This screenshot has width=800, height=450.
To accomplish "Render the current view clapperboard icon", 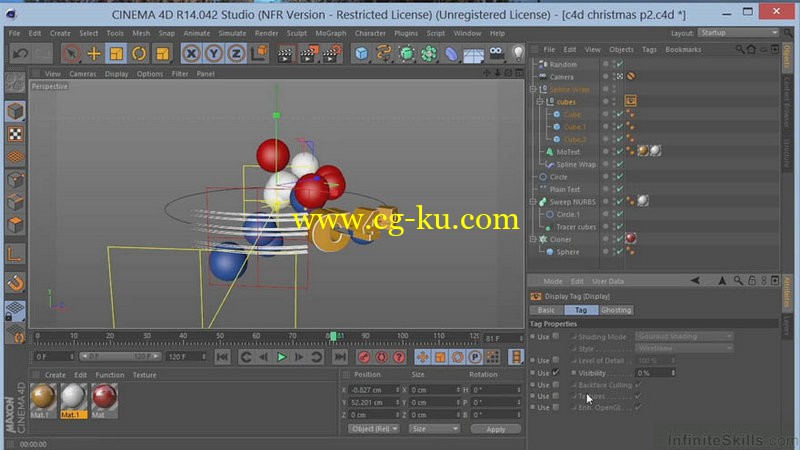I will pyautogui.click(x=285, y=53).
